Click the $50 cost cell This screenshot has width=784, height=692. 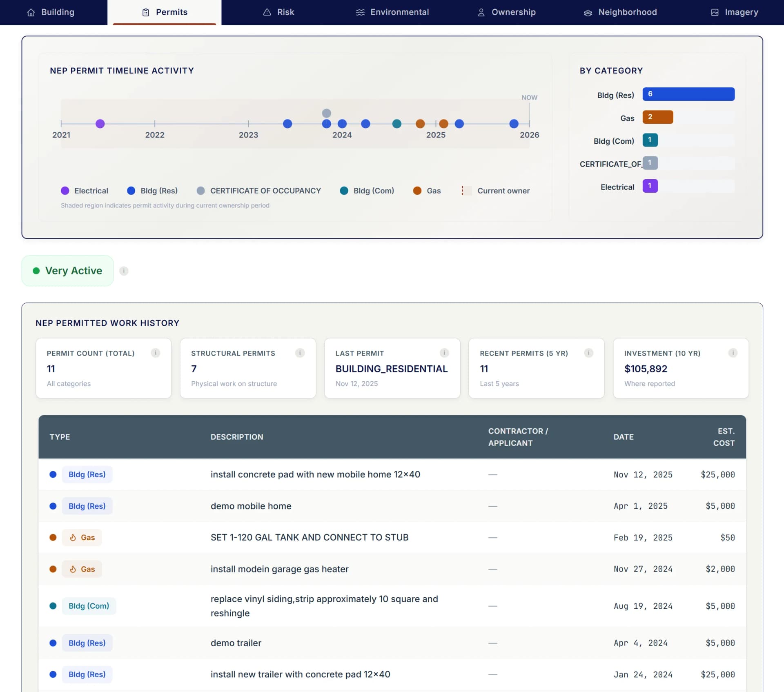(727, 537)
